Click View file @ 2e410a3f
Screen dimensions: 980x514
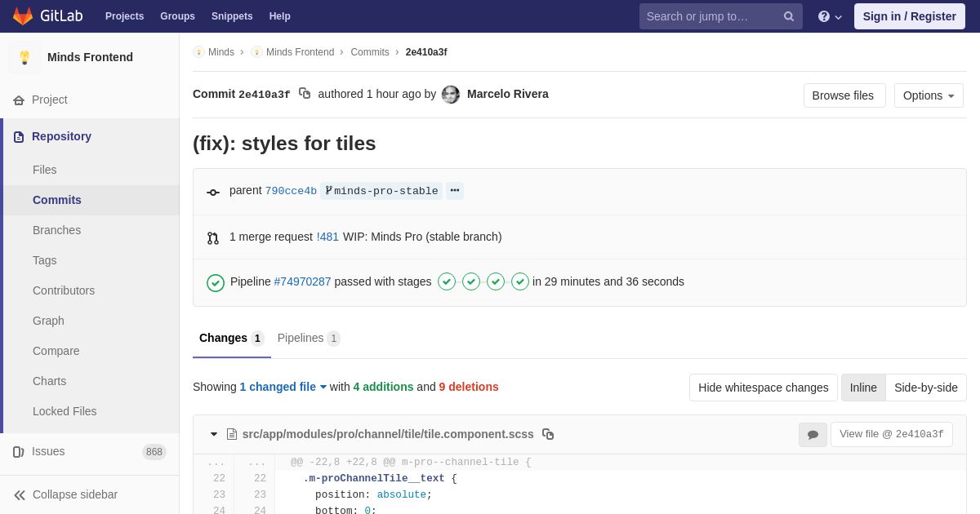pos(892,434)
